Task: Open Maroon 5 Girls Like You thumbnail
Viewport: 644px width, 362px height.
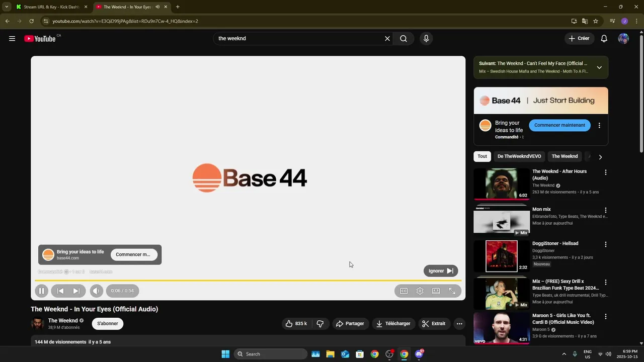Action: (502, 328)
